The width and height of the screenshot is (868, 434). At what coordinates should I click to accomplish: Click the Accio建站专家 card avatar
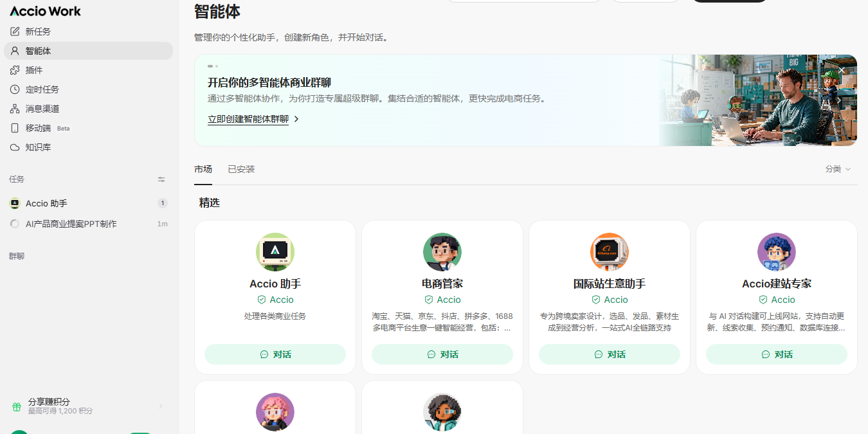[777, 252]
